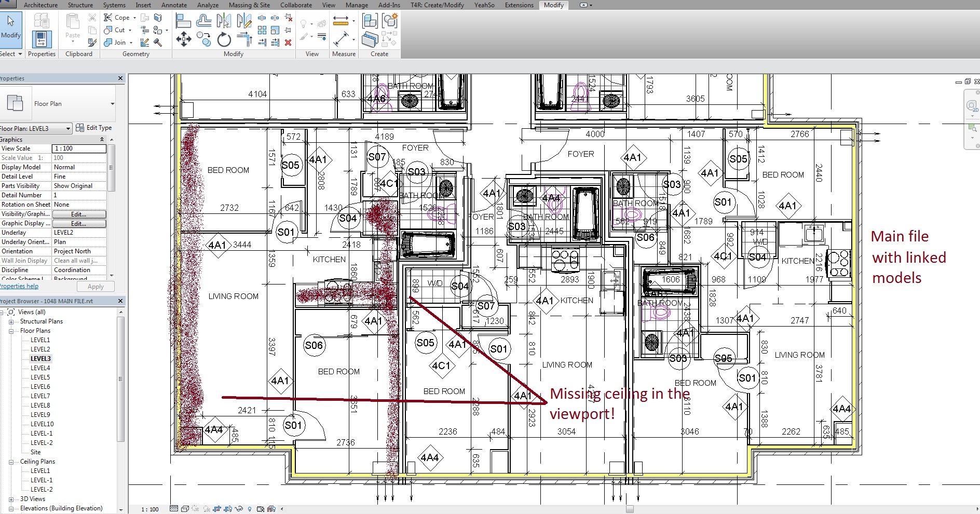Open the Properties help link
The height and width of the screenshot is (514, 980).
click(x=19, y=286)
